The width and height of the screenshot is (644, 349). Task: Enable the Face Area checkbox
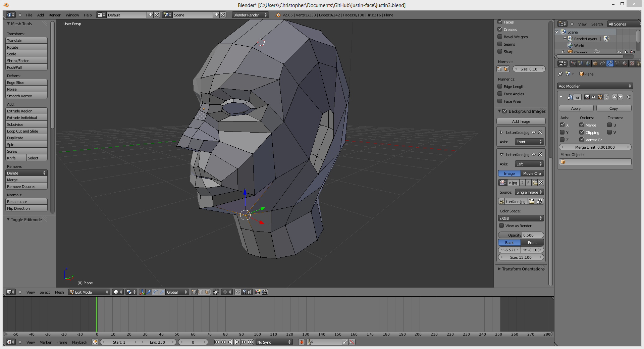pyautogui.click(x=500, y=101)
